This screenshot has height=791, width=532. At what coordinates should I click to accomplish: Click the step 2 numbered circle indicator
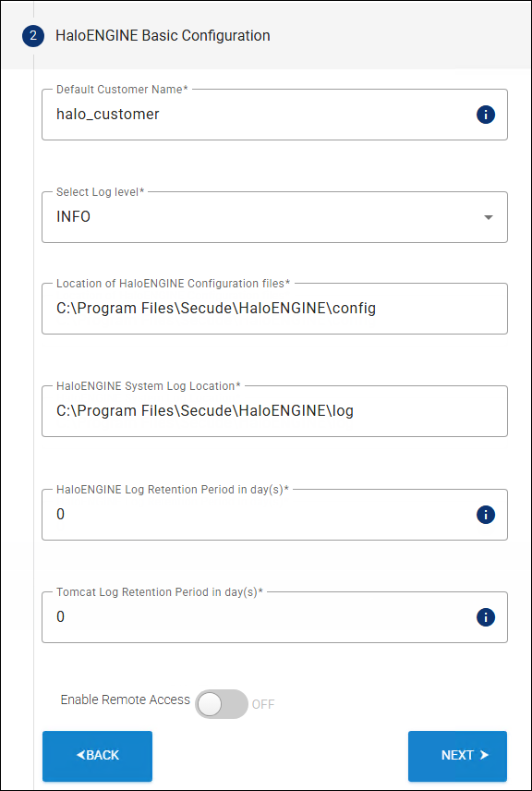point(32,35)
